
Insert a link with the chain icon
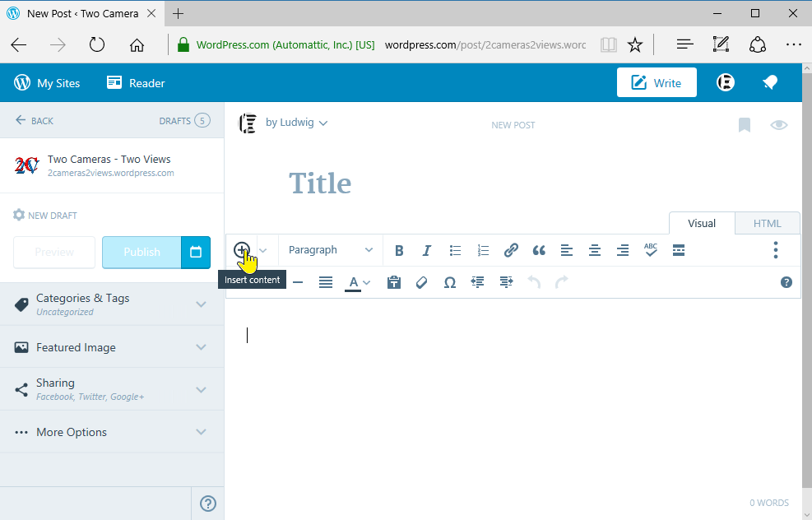511,250
